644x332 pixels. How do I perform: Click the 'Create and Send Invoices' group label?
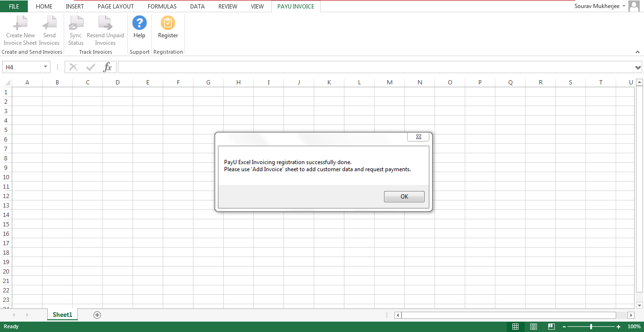[x=32, y=52]
